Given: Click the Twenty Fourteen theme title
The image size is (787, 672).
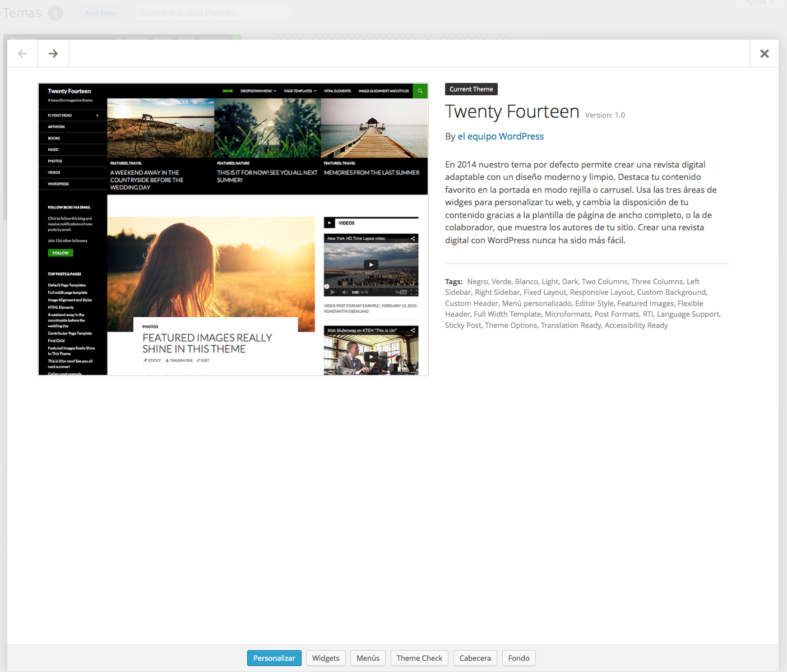Looking at the screenshot, I should point(512,112).
